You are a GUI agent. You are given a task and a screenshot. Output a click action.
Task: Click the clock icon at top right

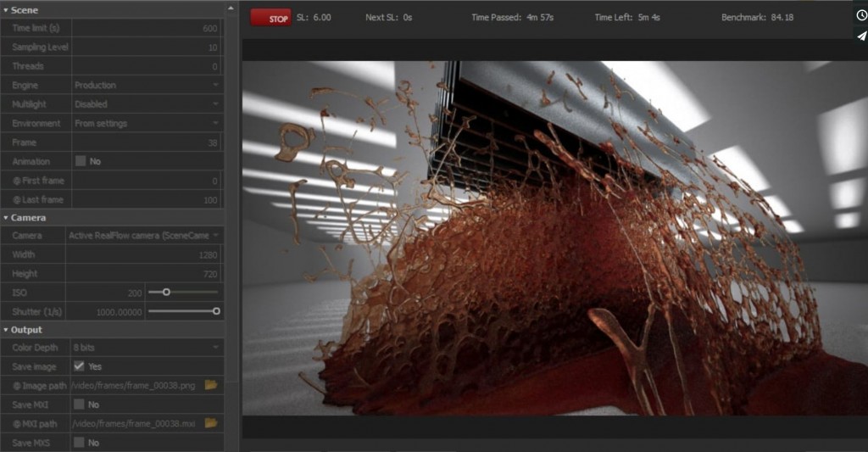pyautogui.click(x=861, y=14)
